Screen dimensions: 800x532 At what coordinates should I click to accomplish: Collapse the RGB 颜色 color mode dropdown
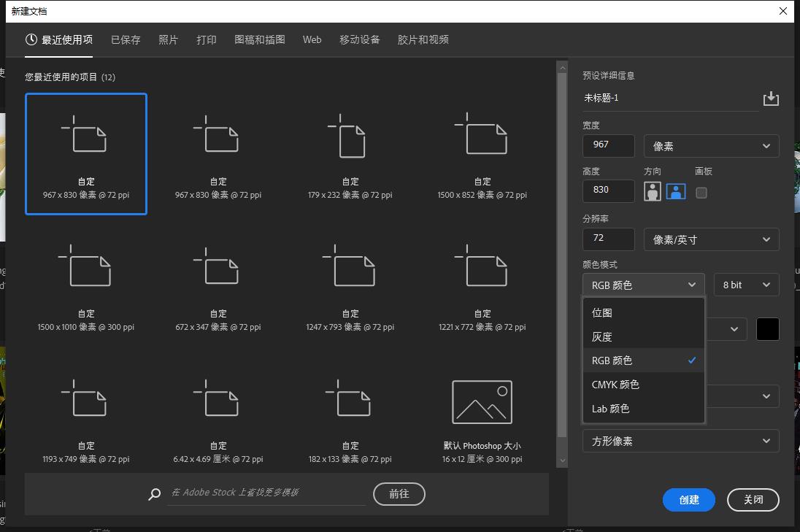pos(643,285)
